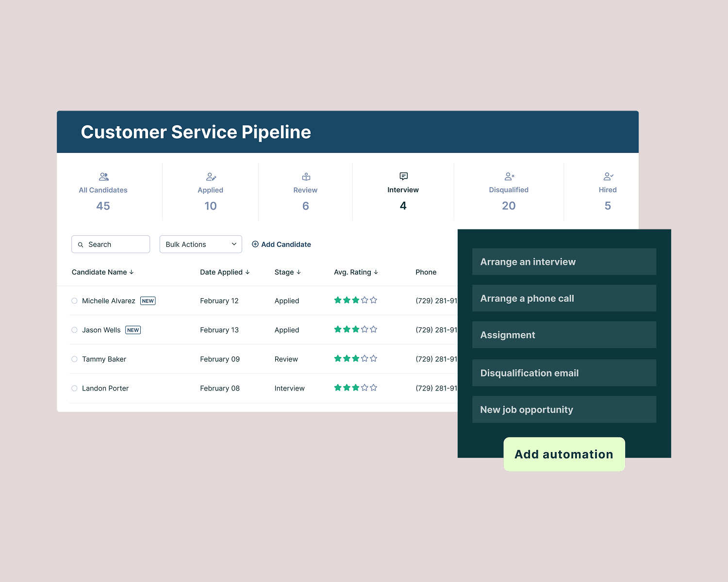
Task: Tick Landon Porter's row selector
Action: 74,388
